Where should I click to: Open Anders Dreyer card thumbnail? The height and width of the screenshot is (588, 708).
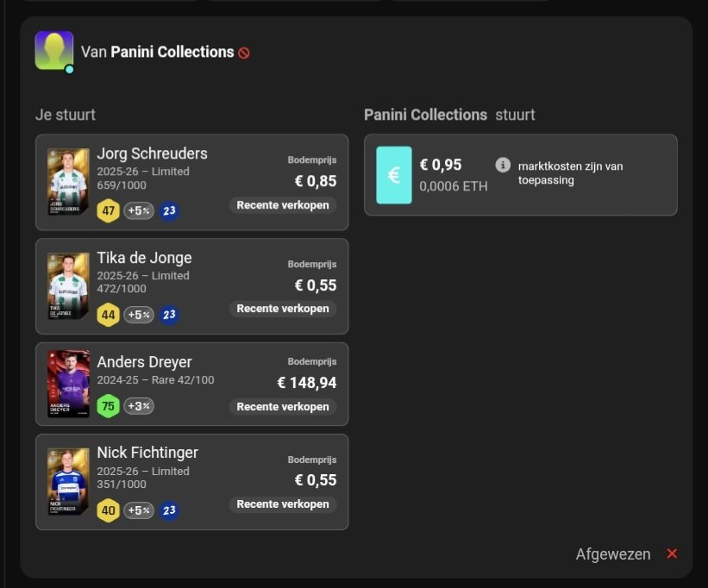[x=68, y=384]
